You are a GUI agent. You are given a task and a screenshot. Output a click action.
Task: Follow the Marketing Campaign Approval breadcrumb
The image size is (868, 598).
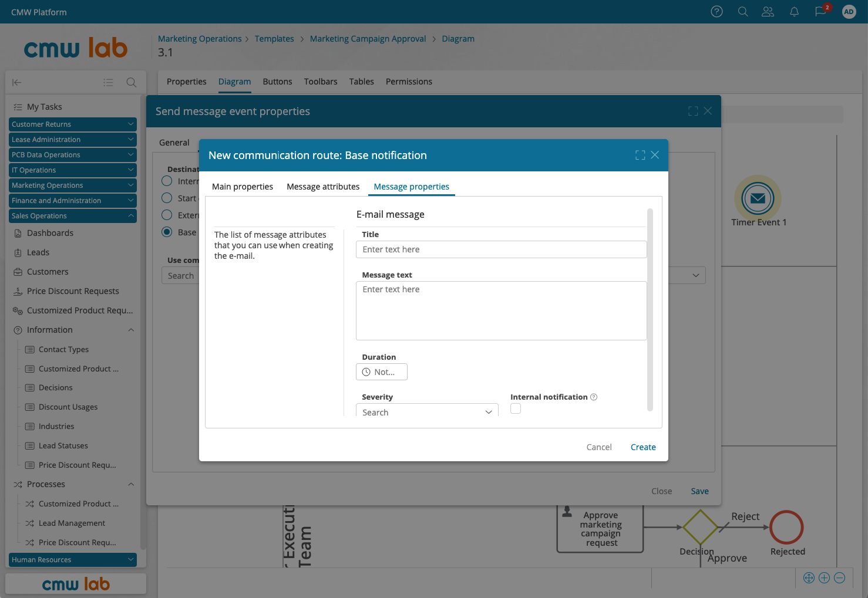368,39
